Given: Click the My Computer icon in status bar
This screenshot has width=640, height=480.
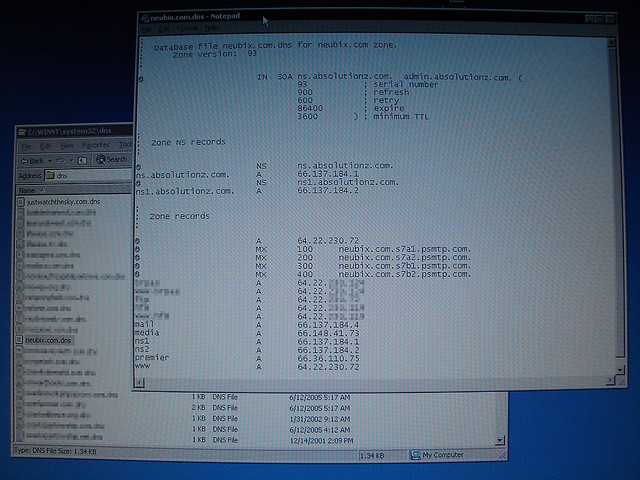Looking at the screenshot, I should 415,455.
